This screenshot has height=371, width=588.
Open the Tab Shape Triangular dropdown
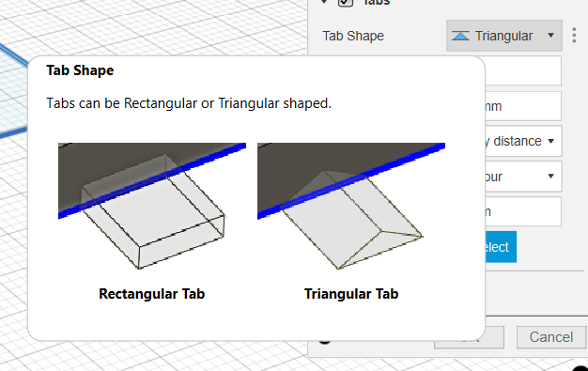(504, 36)
